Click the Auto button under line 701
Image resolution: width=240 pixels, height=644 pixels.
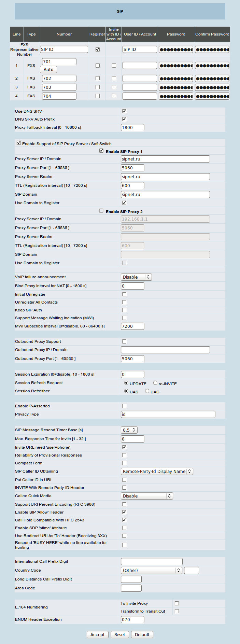48,69
